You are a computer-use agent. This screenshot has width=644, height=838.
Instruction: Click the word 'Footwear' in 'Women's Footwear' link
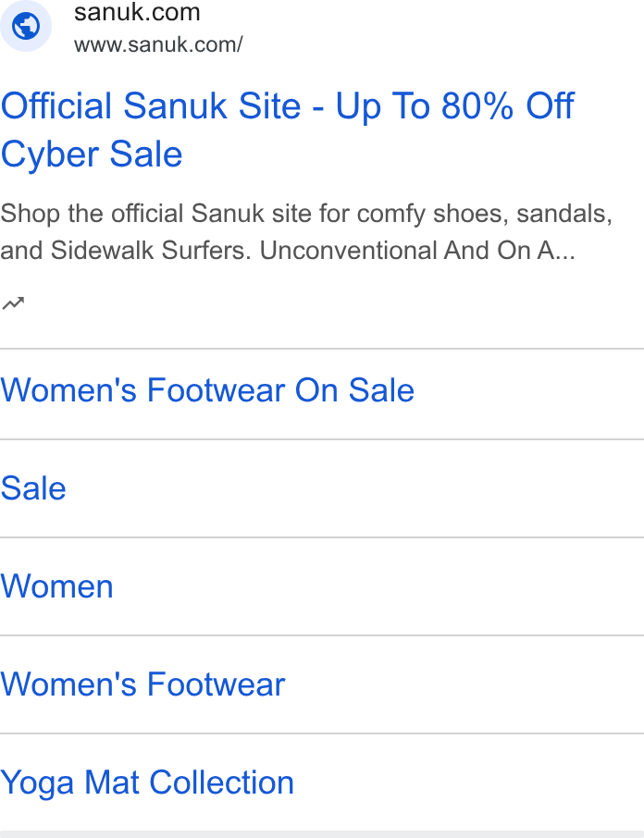point(216,684)
